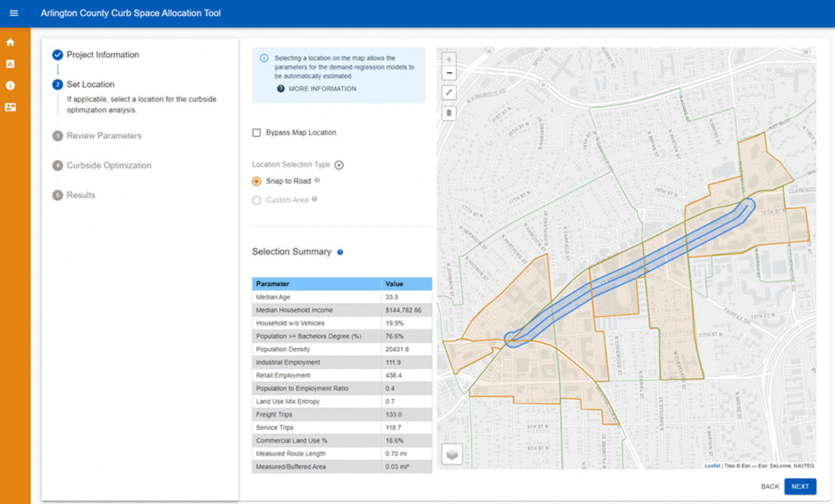Select Snap to Road option
Image resolution: width=835 pixels, height=504 pixels.
tap(256, 181)
